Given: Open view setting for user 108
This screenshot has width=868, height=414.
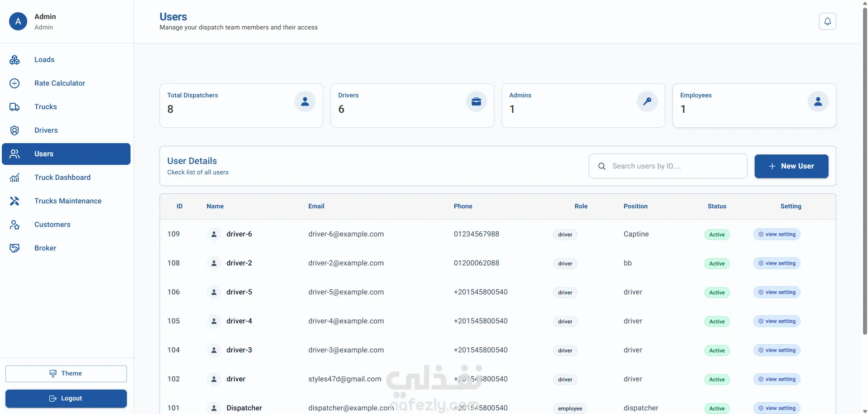Looking at the screenshot, I should pyautogui.click(x=777, y=263).
